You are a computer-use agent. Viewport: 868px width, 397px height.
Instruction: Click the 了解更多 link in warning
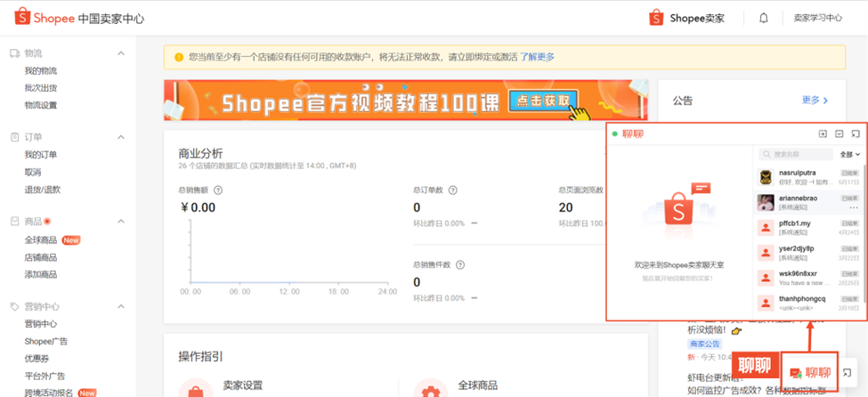[x=538, y=57]
